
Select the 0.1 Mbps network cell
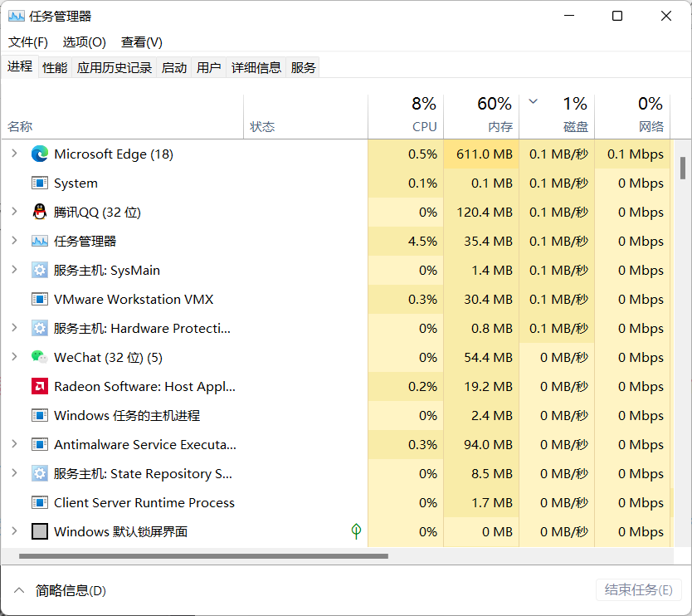pos(632,154)
